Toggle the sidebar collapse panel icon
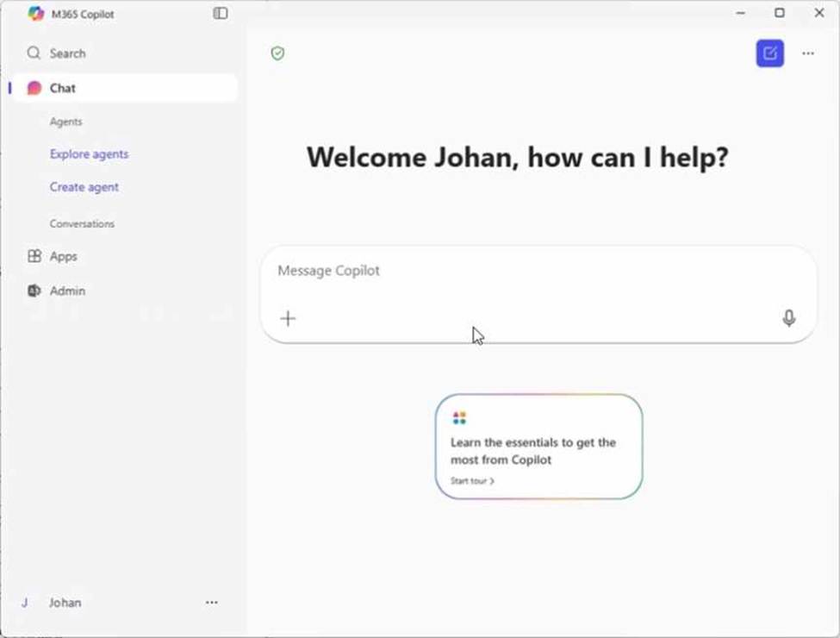 click(221, 14)
